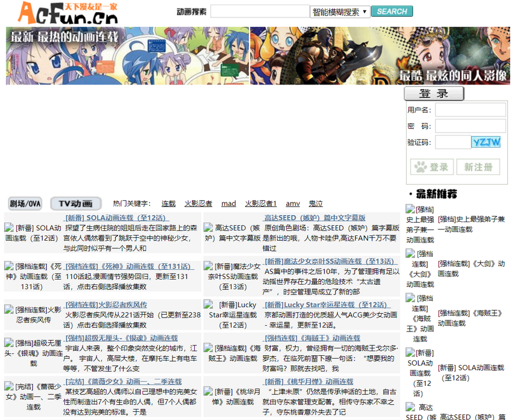Select the 鬼泣 hot keyword link
The image size is (513, 420).
point(316,204)
